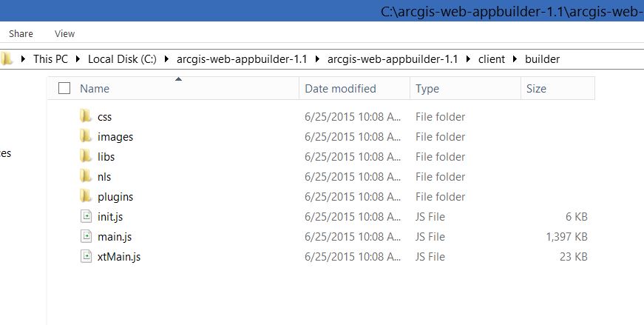Expand the arrow after This PC
Screen dimensions: 644x325
coord(77,59)
